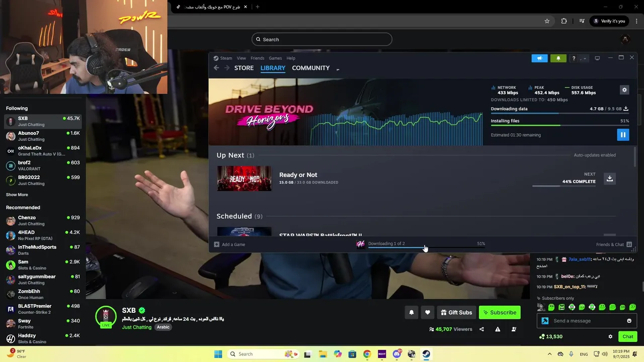Open the Steam COMMUNITY tab
Screen dimensions: 644x362
[311, 68]
